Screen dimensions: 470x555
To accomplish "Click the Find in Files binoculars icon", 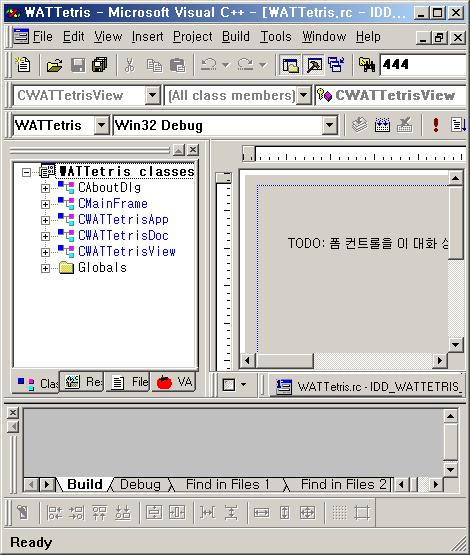I will pos(367,65).
